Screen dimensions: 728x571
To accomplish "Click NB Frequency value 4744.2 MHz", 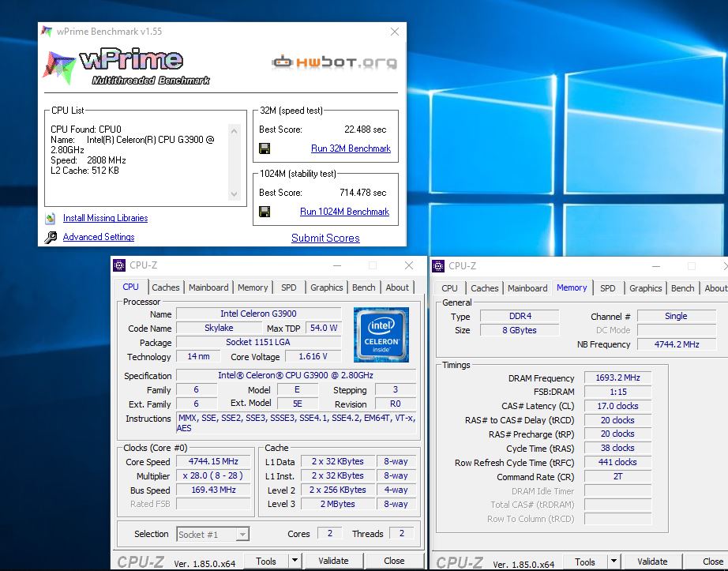I will tap(677, 344).
